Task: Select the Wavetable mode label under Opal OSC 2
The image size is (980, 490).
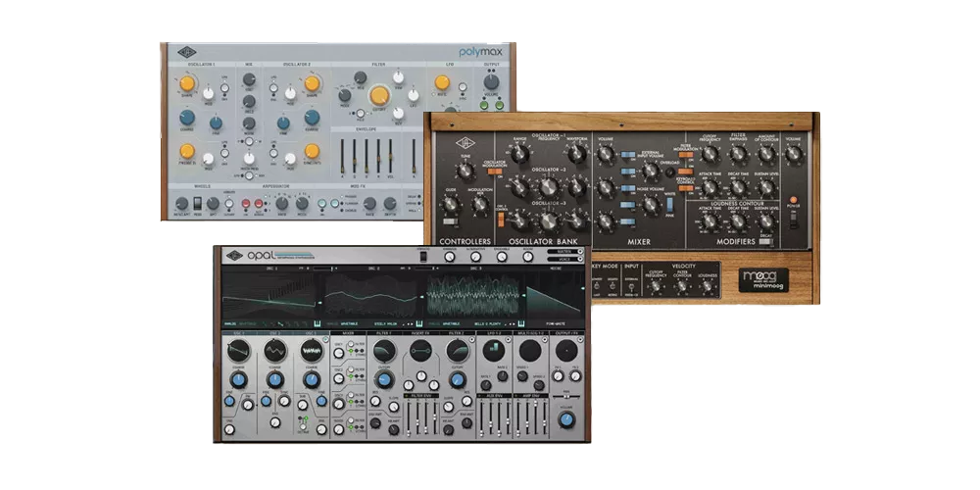Action: click(348, 323)
